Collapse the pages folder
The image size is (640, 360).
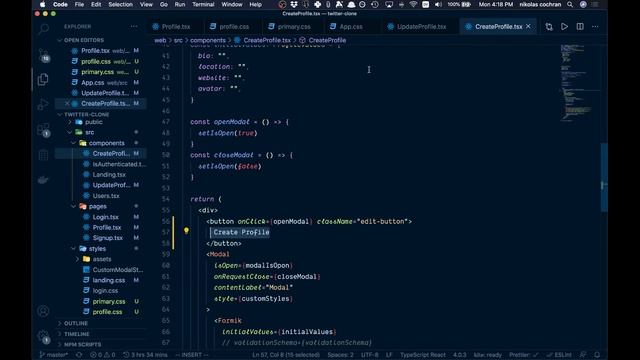[x=98, y=206]
